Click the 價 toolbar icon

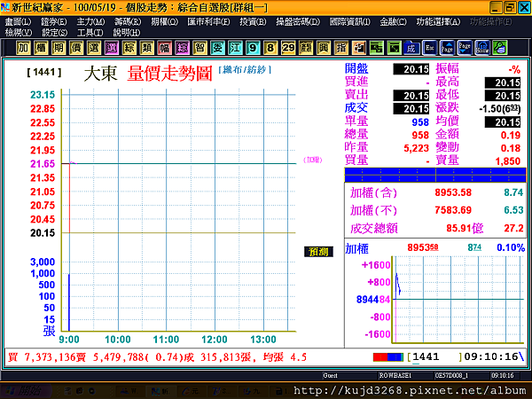[76, 48]
